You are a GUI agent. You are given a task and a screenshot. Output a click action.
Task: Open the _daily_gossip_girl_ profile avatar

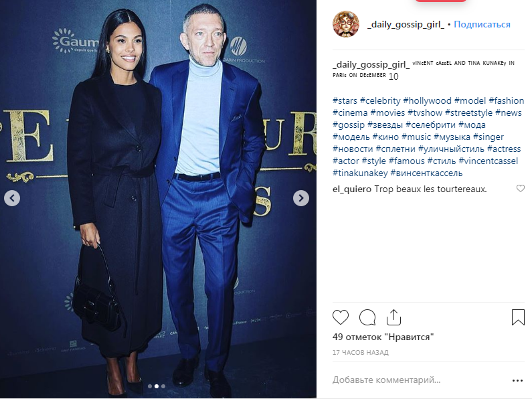coord(346,24)
